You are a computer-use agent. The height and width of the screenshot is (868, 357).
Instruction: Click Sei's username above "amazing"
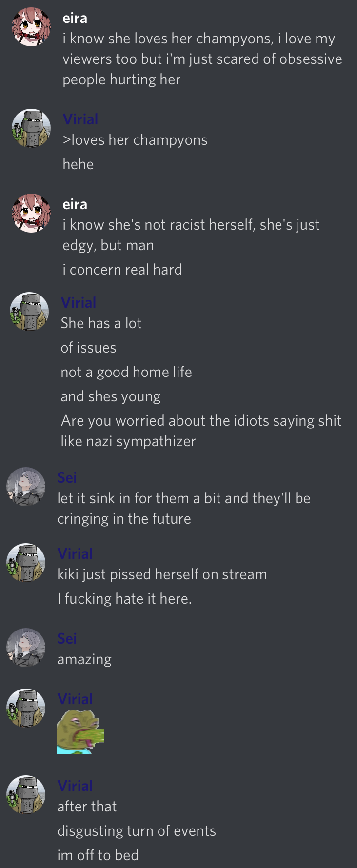pyautogui.click(x=67, y=638)
